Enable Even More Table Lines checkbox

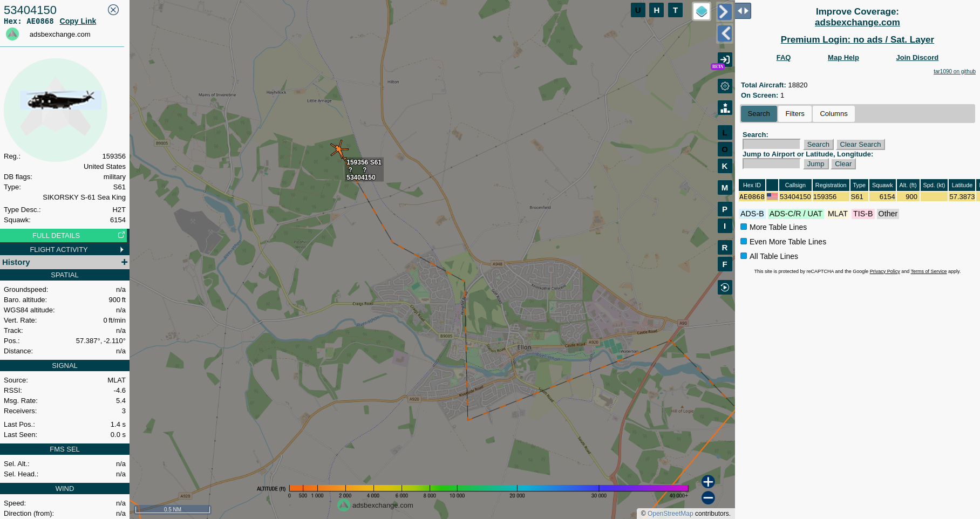(x=744, y=242)
